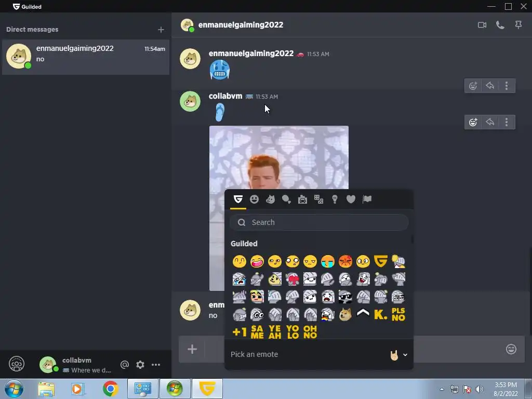Pick the 'PLS NO' text emote
The width and height of the screenshot is (532, 399).
click(398, 314)
